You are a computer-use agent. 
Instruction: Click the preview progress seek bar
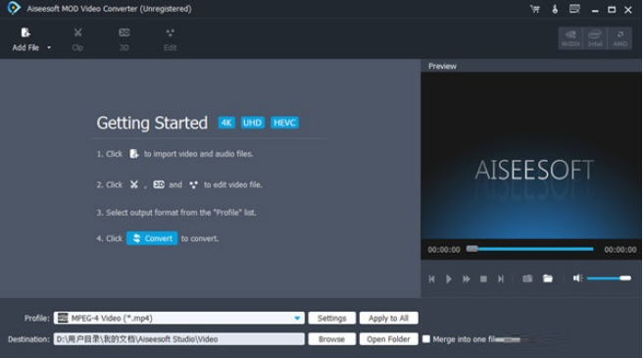[x=530, y=249]
